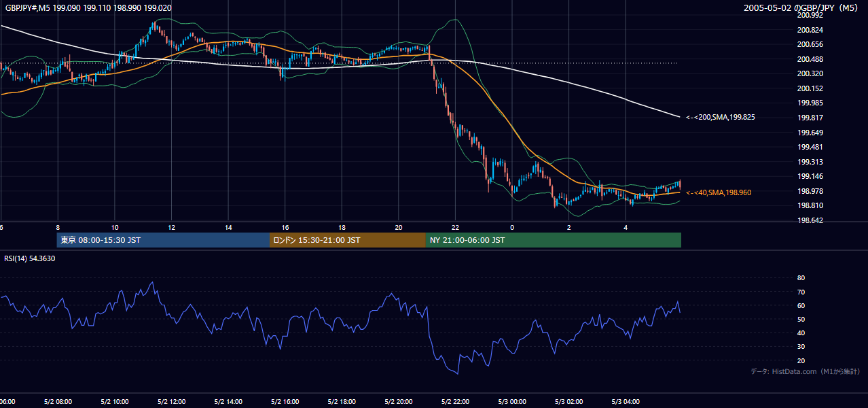Click price scale value 200.992
This screenshot has height=408, width=868.
click(809, 16)
